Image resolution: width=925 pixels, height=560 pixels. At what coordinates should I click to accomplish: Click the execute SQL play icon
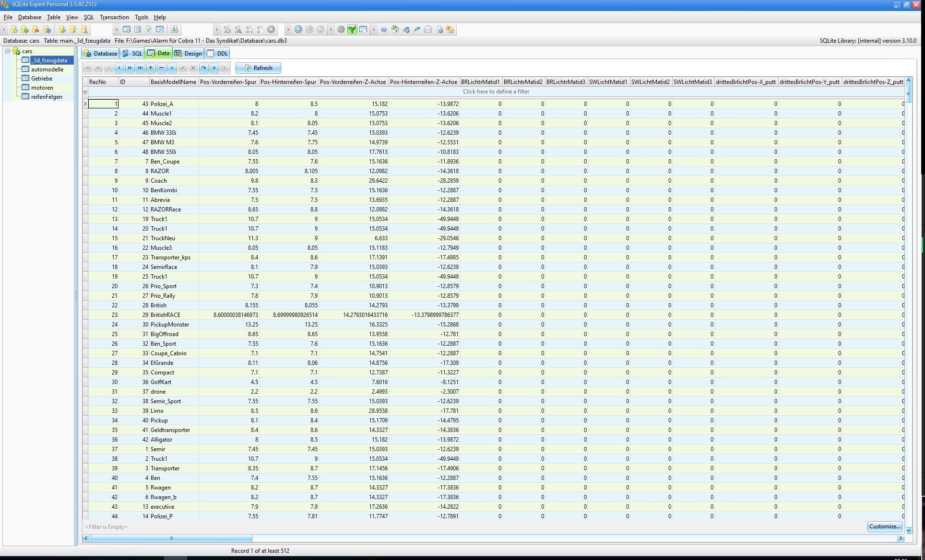tap(298, 30)
